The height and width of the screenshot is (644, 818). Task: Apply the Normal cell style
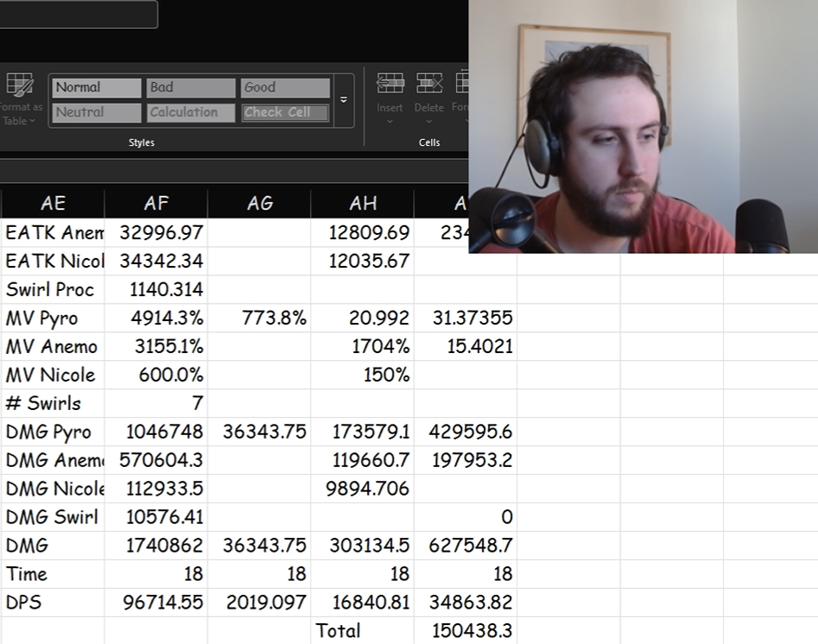[97, 87]
